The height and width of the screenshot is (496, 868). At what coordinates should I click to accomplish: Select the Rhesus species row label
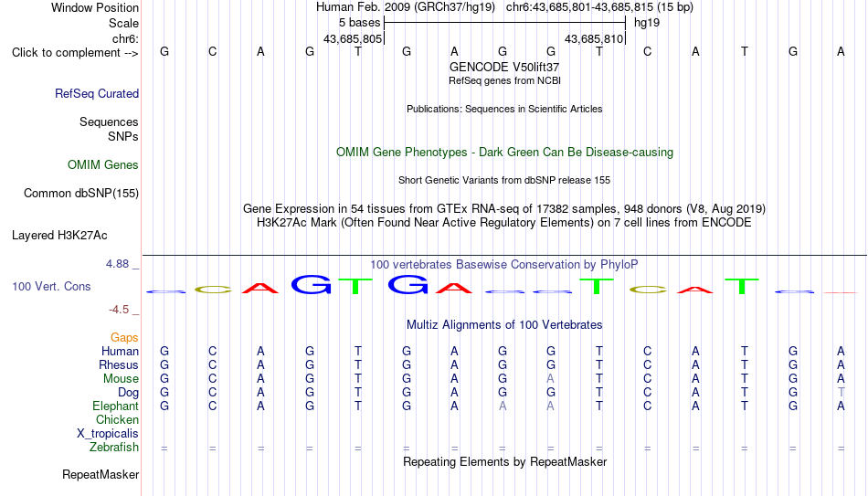coord(119,364)
